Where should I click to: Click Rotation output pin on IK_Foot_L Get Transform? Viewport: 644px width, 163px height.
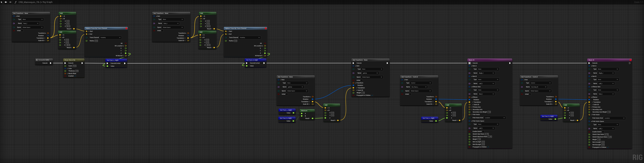click(x=436, y=99)
